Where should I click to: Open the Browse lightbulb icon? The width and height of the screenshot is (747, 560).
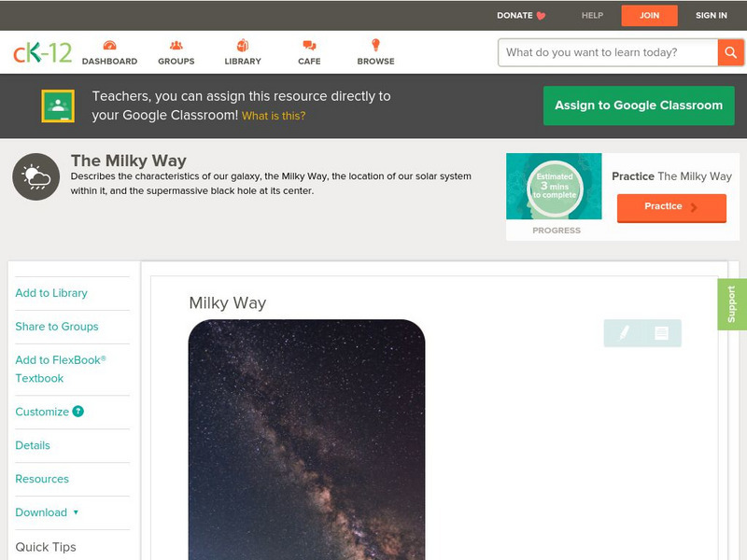(376, 45)
